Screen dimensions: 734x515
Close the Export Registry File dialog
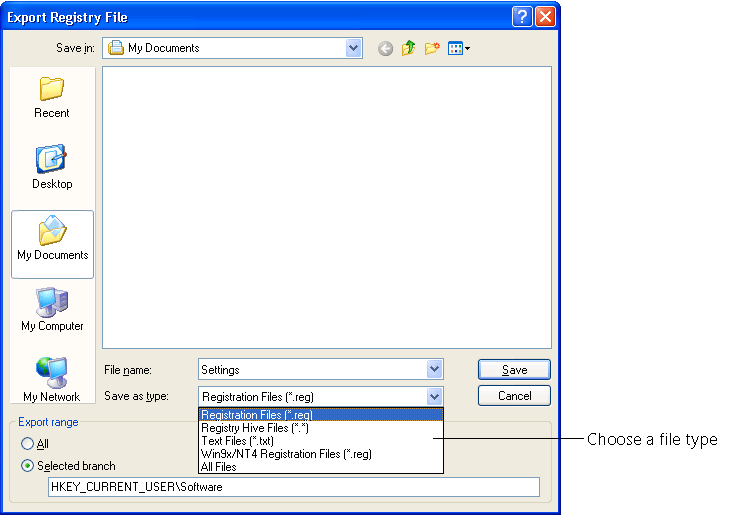545,17
